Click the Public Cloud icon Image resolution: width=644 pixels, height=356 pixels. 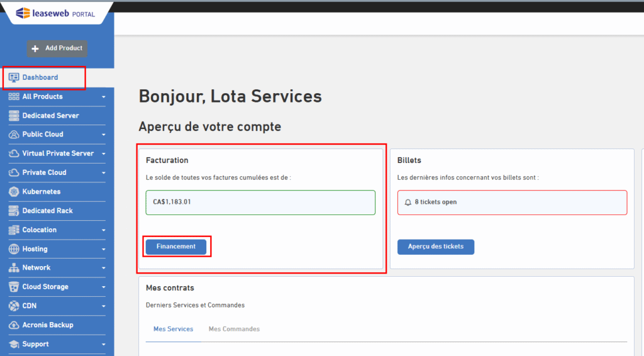coord(14,135)
